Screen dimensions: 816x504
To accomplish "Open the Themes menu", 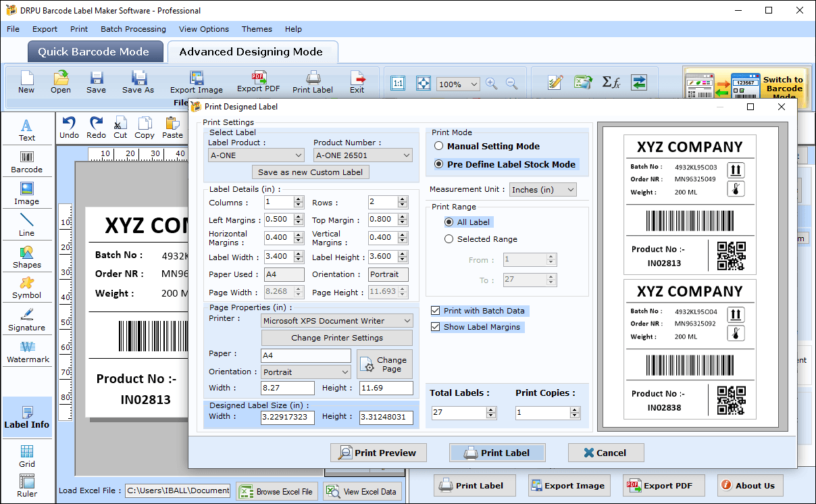I will point(257,29).
